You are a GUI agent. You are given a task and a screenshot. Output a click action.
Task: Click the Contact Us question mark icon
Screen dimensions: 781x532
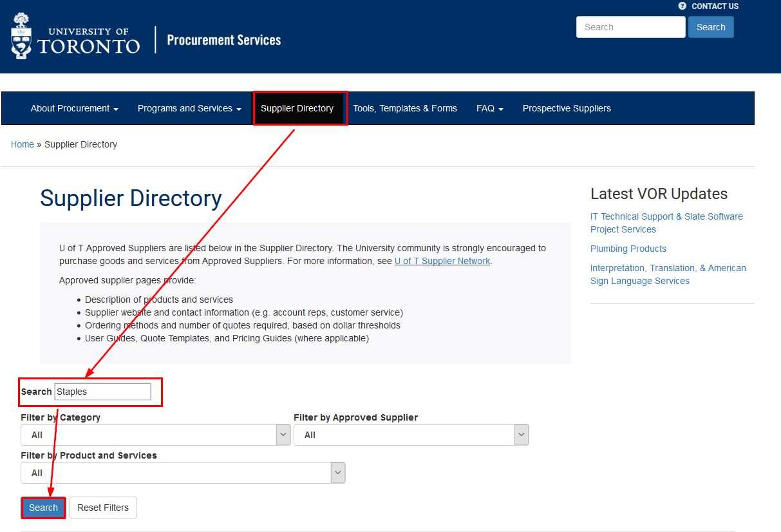[x=682, y=6]
